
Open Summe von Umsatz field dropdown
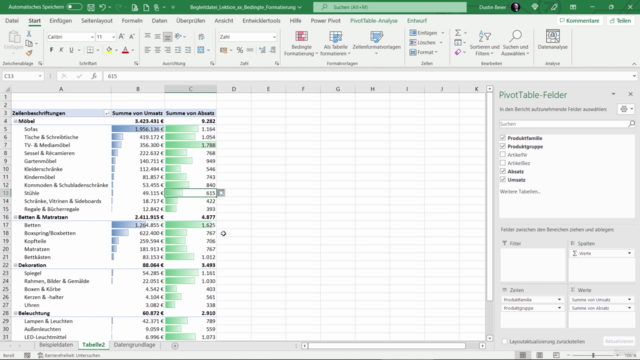click(629, 300)
